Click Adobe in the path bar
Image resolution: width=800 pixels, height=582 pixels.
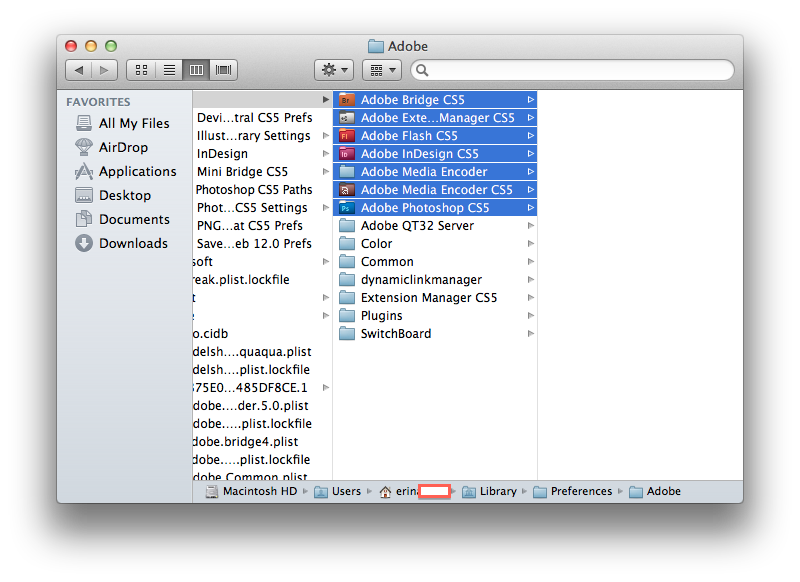(x=655, y=491)
